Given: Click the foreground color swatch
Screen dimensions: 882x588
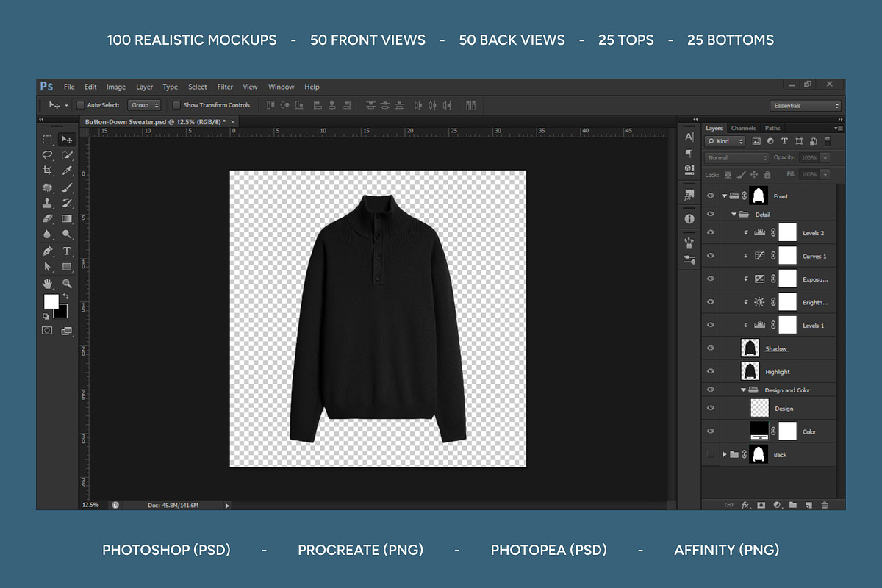Looking at the screenshot, I should click(x=51, y=301).
